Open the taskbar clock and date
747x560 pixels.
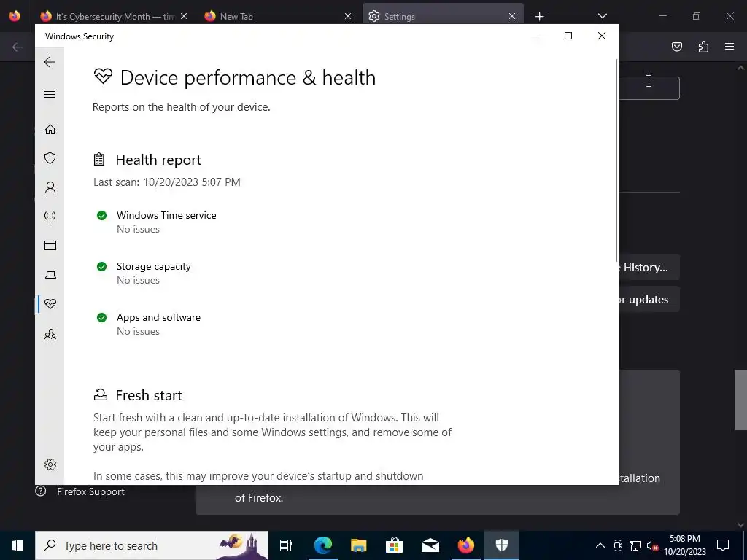(685, 545)
